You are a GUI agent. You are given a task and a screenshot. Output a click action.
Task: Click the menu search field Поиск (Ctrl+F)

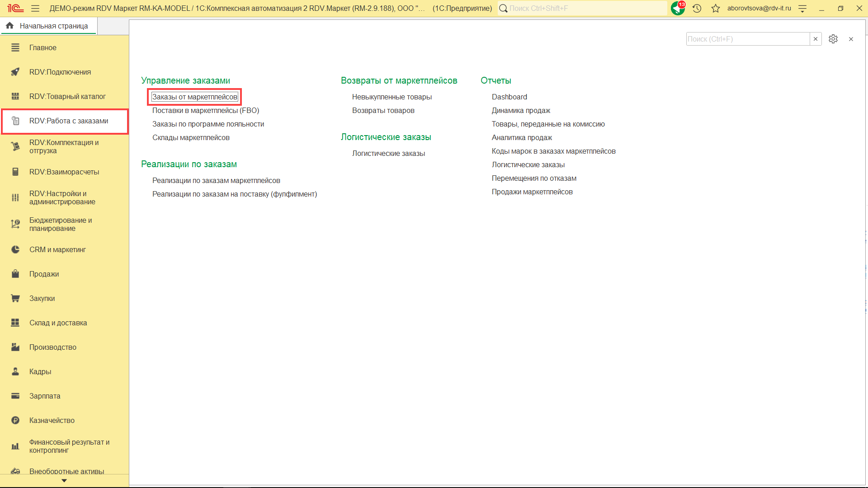pos(747,39)
